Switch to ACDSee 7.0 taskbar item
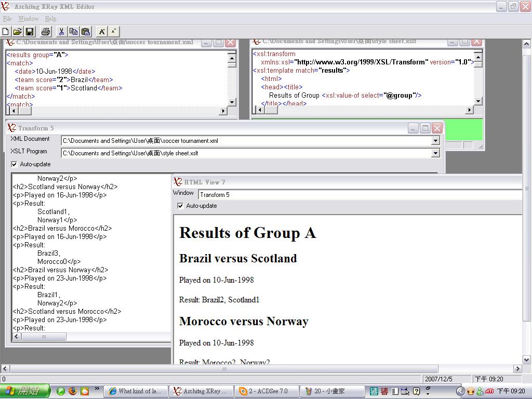532x399 pixels. (x=267, y=391)
